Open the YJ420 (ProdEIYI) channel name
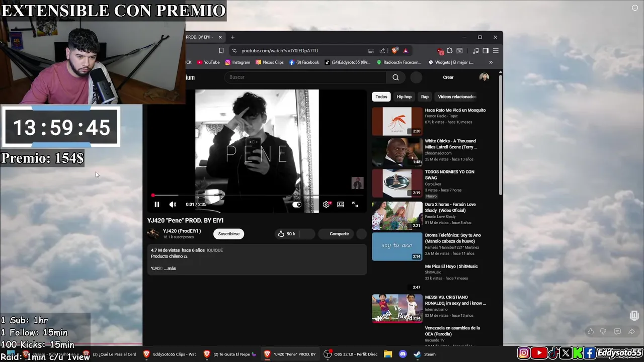Image resolution: width=644 pixels, height=362 pixels. [x=182, y=231]
